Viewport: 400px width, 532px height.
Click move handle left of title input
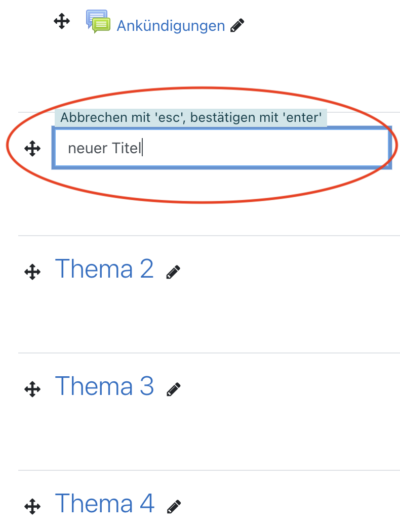tap(32, 148)
